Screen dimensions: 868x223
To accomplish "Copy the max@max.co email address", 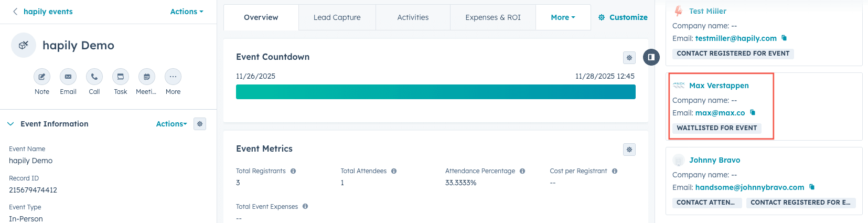I will click(753, 112).
